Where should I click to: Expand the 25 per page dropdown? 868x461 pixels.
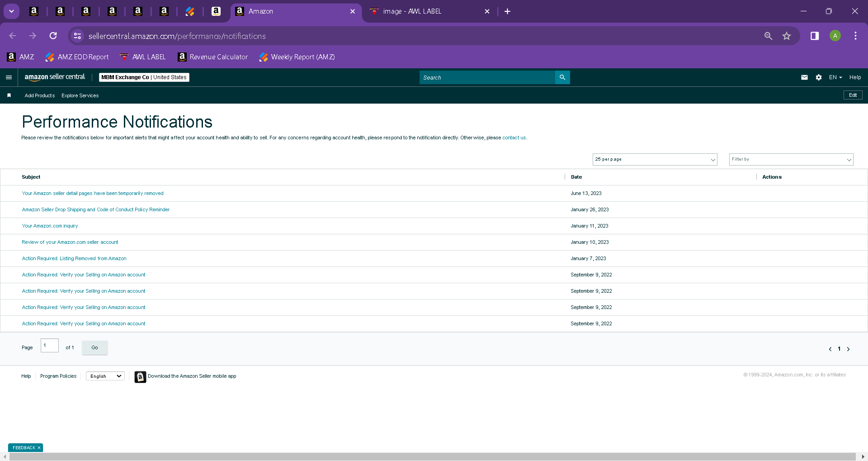coord(655,159)
